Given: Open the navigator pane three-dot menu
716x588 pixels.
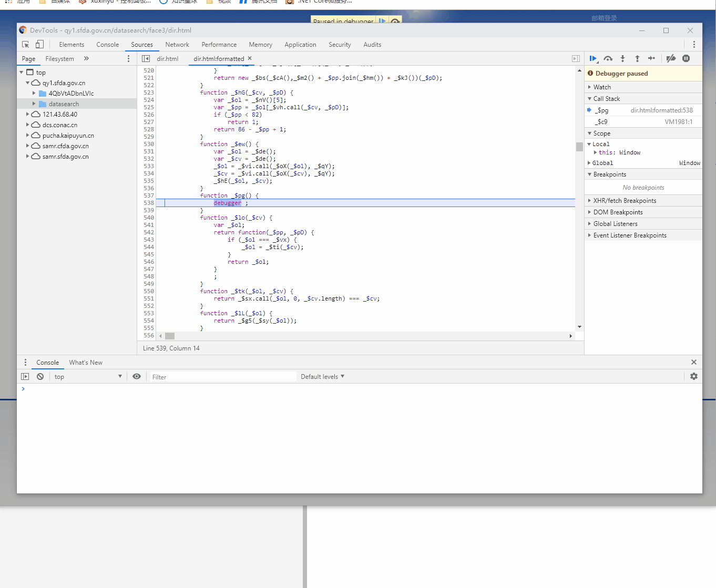Looking at the screenshot, I should coord(128,59).
